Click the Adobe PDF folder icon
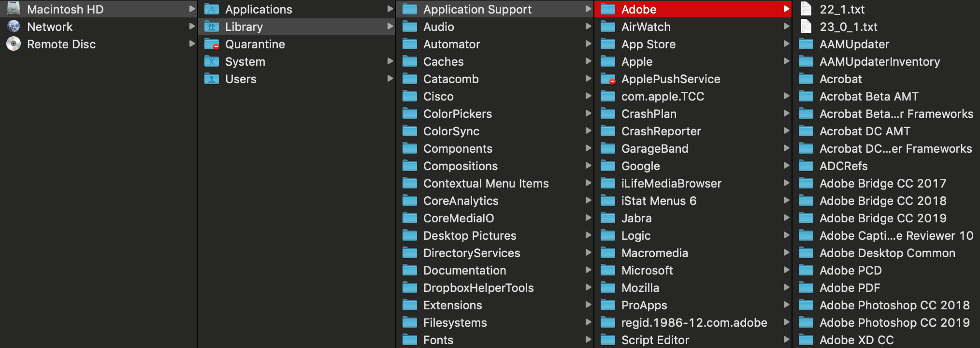This screenshot has height=348, width=980. click(806, 288)
